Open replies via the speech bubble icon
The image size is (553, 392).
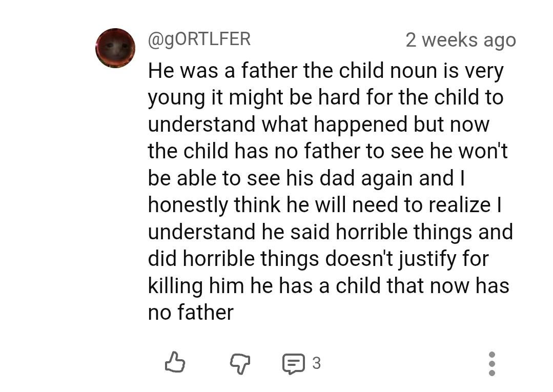pyautogui.click(x=293, y=363)
